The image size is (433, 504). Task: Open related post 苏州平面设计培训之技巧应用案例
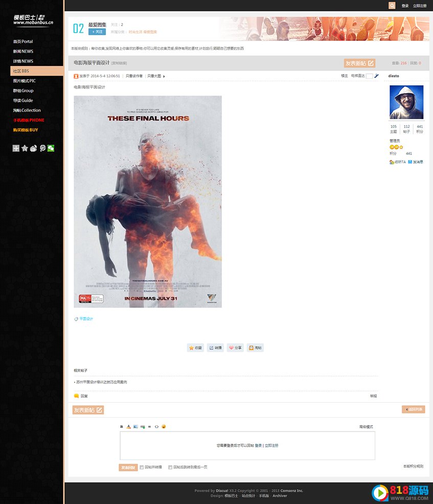(x=102, y=382)
